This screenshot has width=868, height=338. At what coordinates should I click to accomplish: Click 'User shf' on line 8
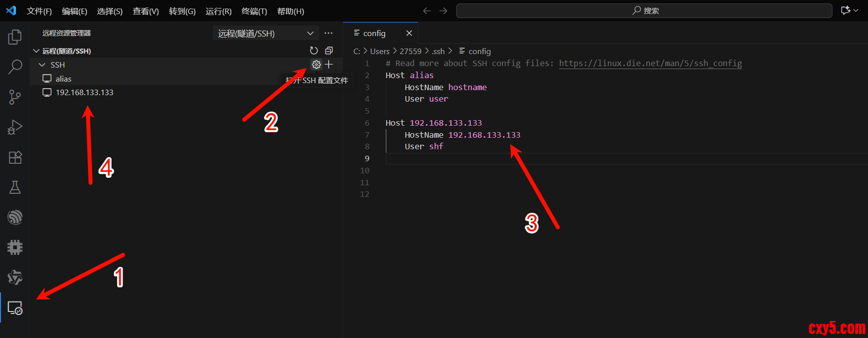click(x=424, y=146)
